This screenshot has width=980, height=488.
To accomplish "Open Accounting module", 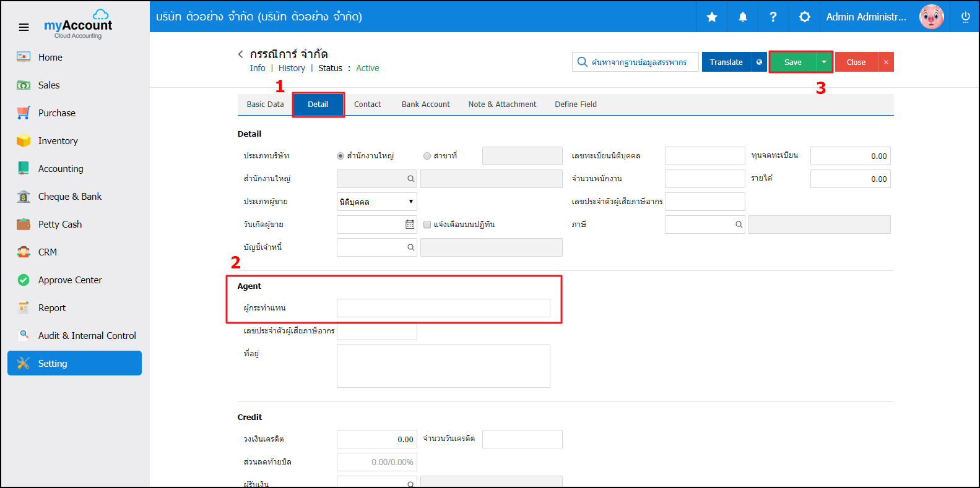I will point(61,168).
